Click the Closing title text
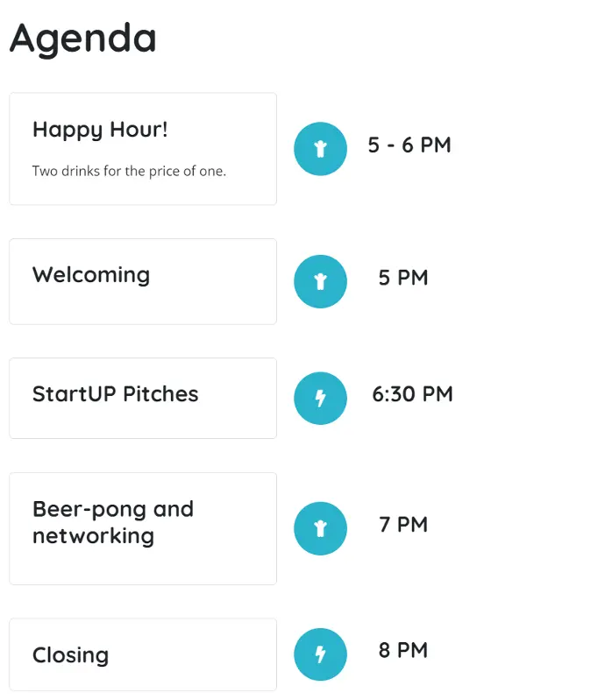605x700 pixels. tap(71, 655)
